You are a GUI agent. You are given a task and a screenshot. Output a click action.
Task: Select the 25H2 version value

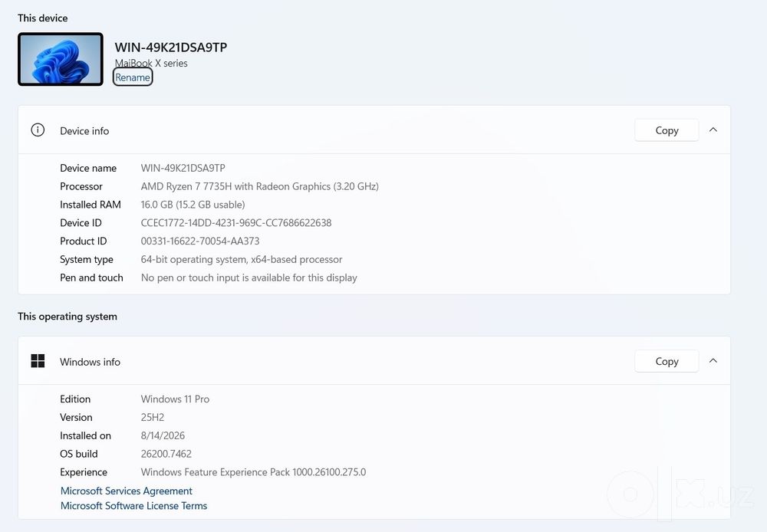coord(153,417)
